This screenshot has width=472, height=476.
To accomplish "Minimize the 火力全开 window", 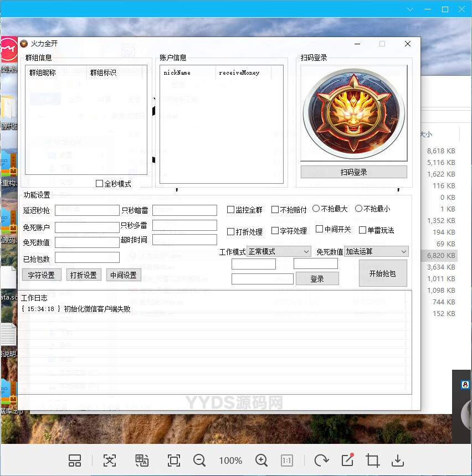I will click(x=357, y=44).
